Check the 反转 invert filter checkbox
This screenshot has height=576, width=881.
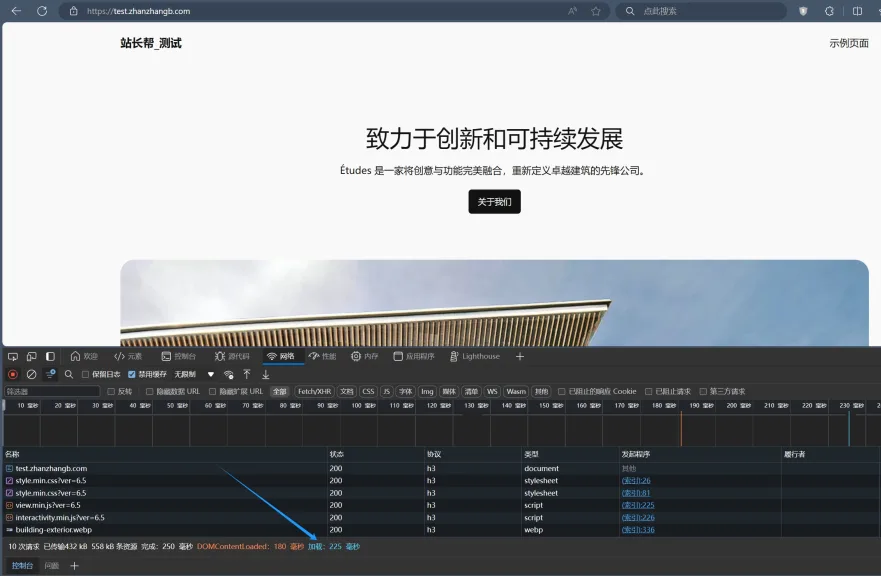(110, 391)
